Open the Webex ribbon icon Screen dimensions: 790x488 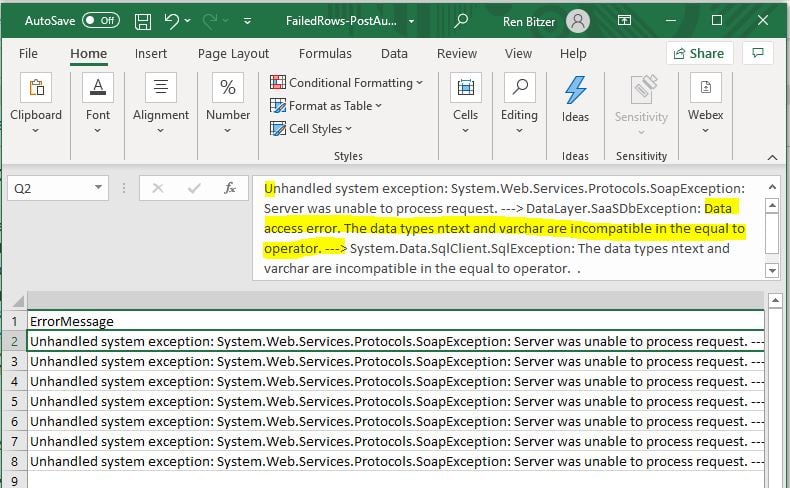pos(705,89)
